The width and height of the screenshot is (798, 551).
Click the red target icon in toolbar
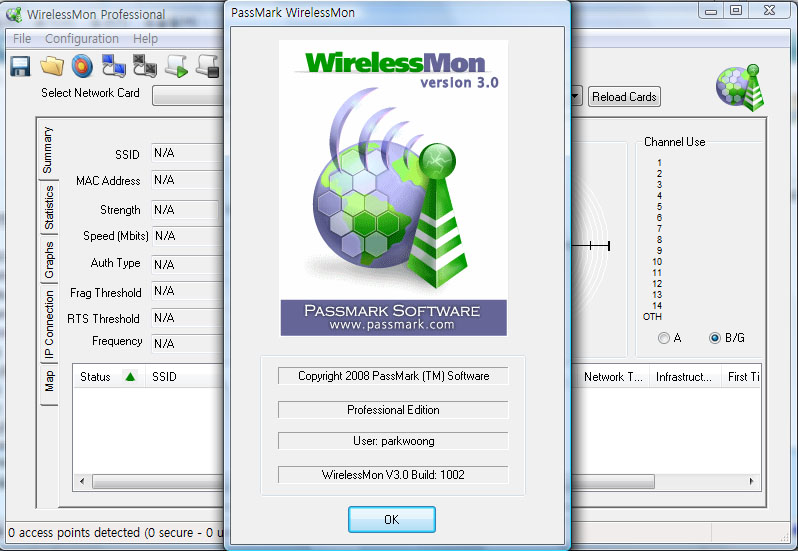coord(82,67)
